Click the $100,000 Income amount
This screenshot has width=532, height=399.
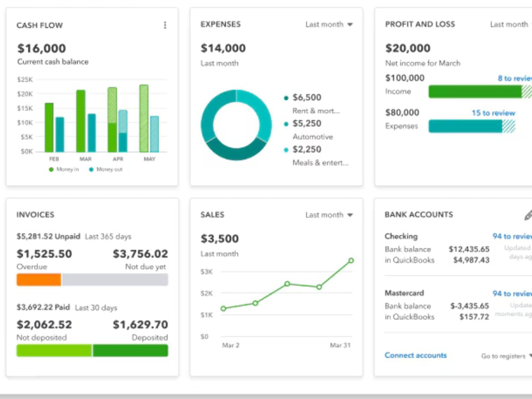coord(405,78)
